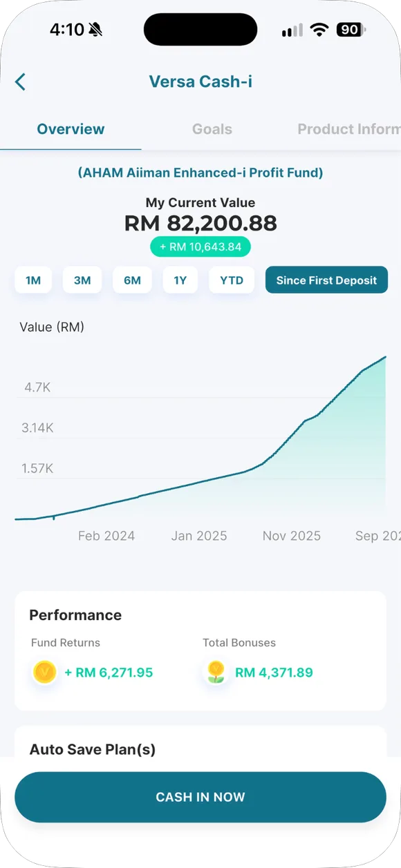Tap the 3.14K axis value
The image size is (401, 868).
[37, 428]
